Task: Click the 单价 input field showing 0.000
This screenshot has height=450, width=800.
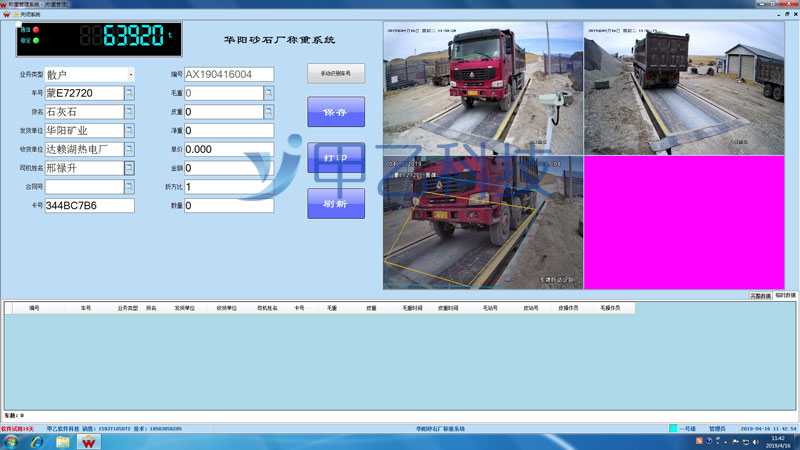Action: point(228,149)
